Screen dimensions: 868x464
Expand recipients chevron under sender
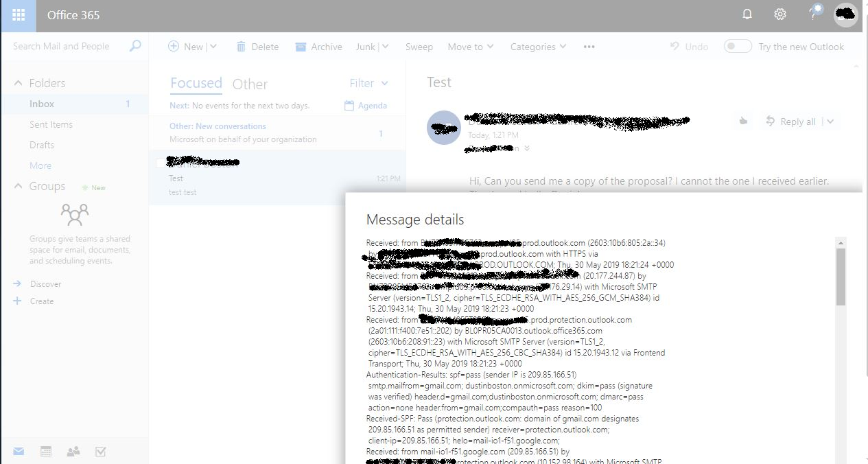click(x=527, y=148)
